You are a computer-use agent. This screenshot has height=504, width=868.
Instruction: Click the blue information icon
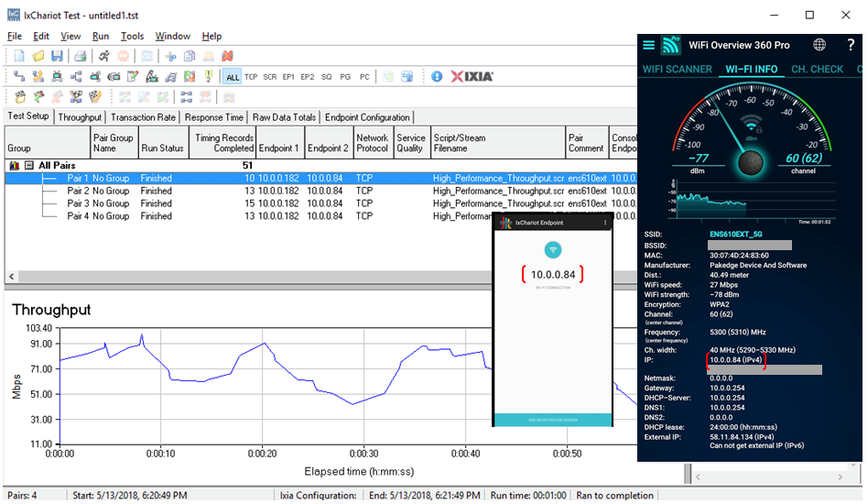pos(437,76)
